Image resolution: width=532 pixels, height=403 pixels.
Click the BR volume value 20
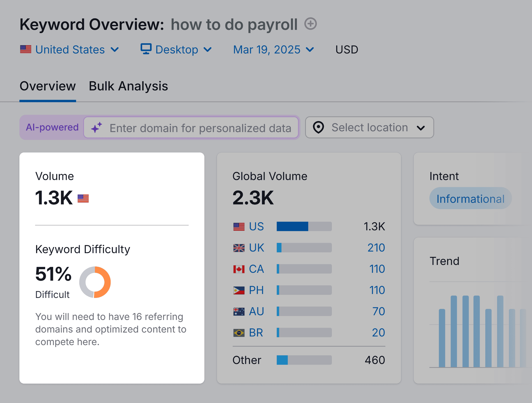(378, 333)
